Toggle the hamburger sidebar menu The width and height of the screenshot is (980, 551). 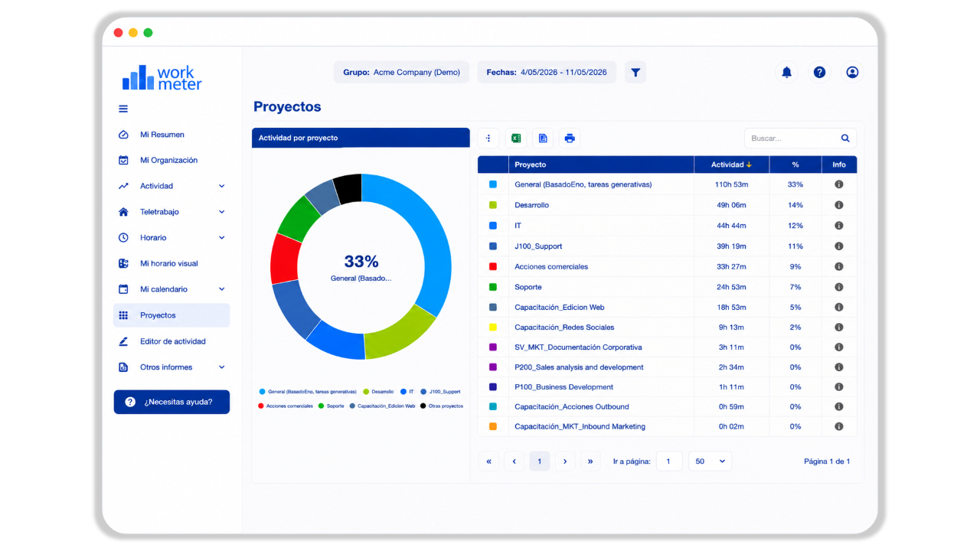[x=123, y=109]
